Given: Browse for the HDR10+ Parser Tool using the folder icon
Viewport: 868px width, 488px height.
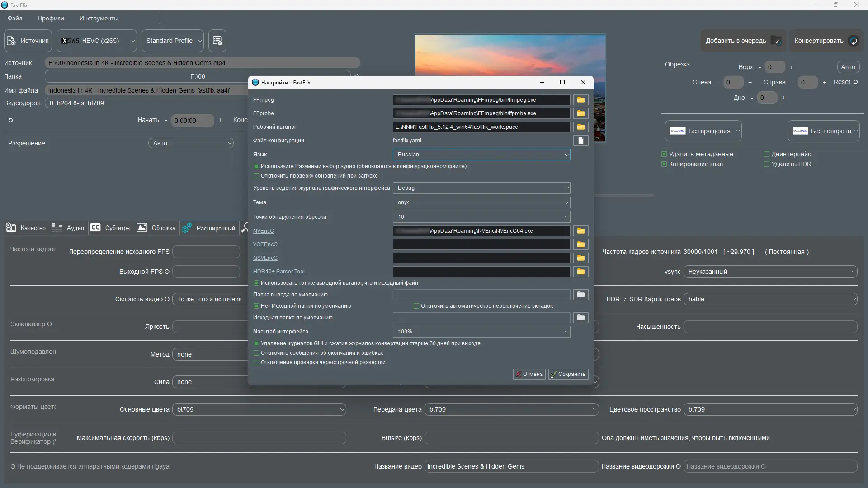Looking at the screenshot, I should (x=580, y=272).
